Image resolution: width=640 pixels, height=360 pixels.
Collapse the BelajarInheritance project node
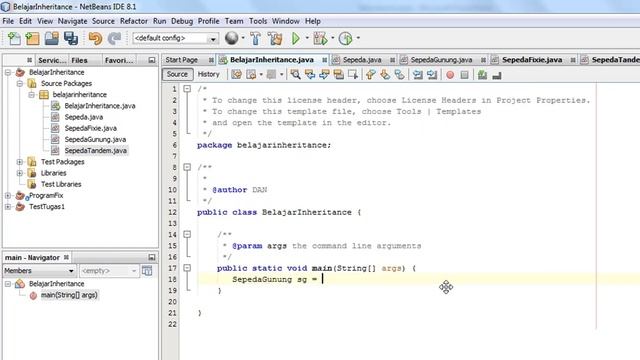click(8, 72)
